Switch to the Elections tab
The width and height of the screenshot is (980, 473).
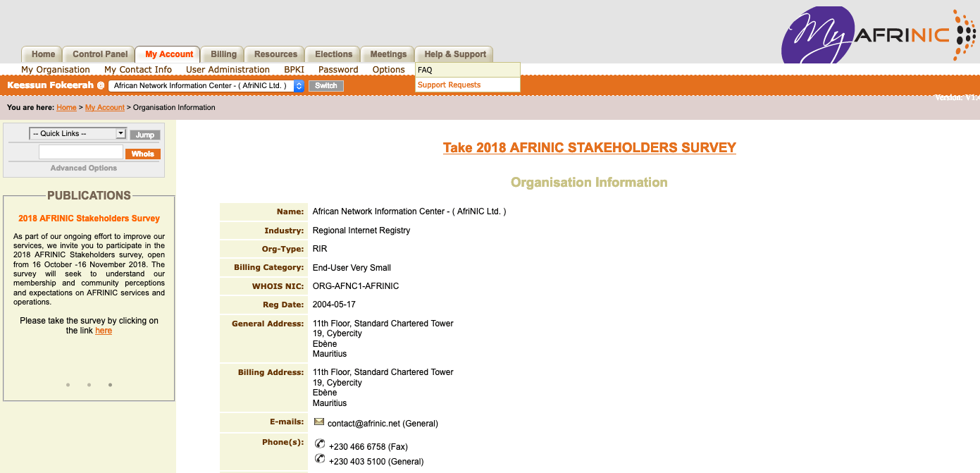333,54
